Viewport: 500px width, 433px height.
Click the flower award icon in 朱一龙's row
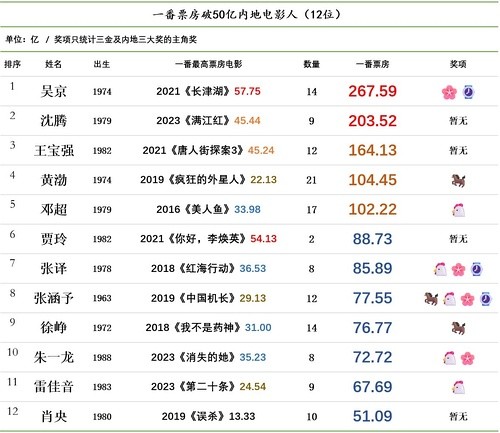pyautogui.click(x=467, y=358)
